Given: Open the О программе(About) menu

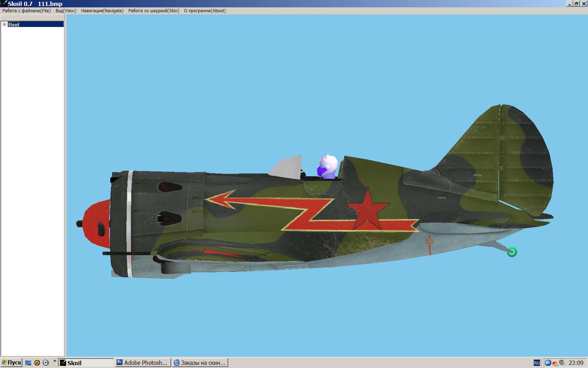Looking at the screenshot, I should click(x=205, y=11).
